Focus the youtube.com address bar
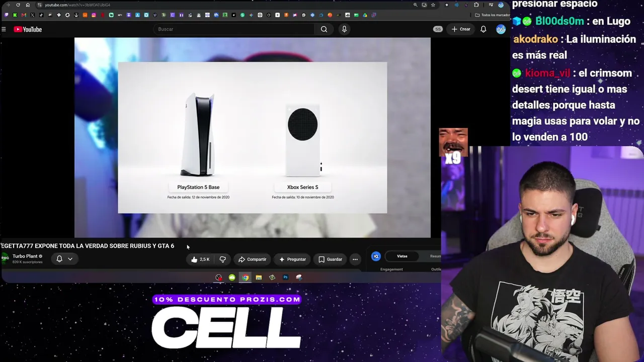This screenshot has height=362, width=644. tap(221, 5)
